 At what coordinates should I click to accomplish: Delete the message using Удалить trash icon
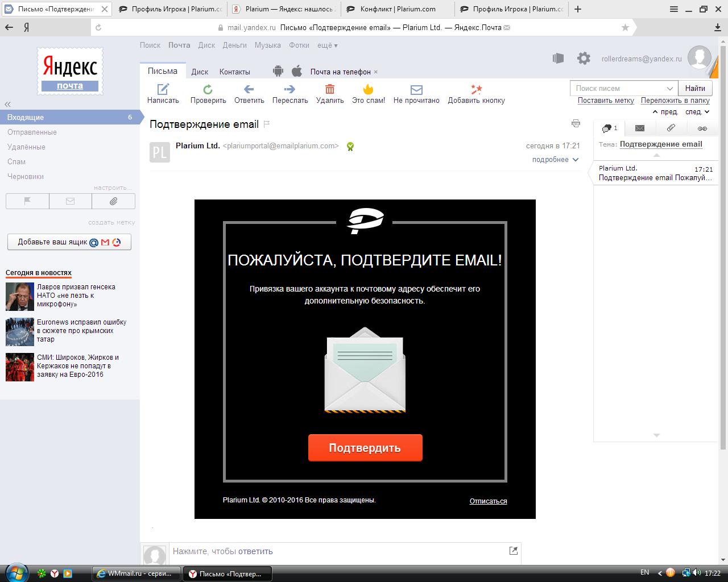(330, 89)
